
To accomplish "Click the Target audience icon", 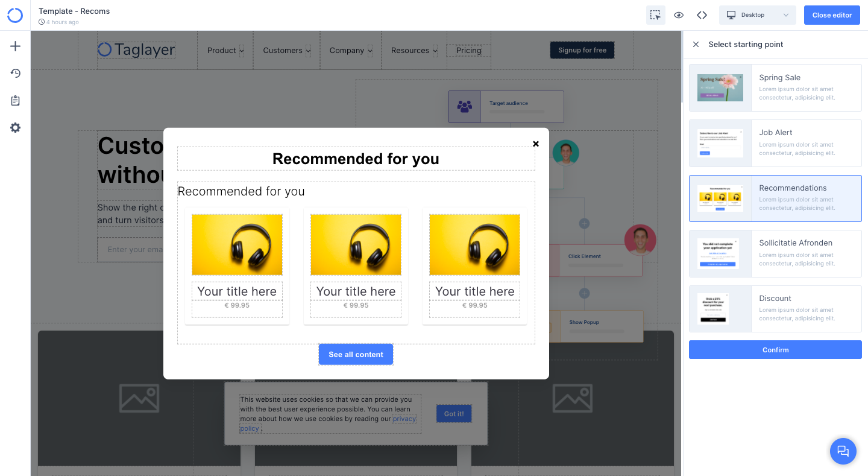I will tap(465, 107).
